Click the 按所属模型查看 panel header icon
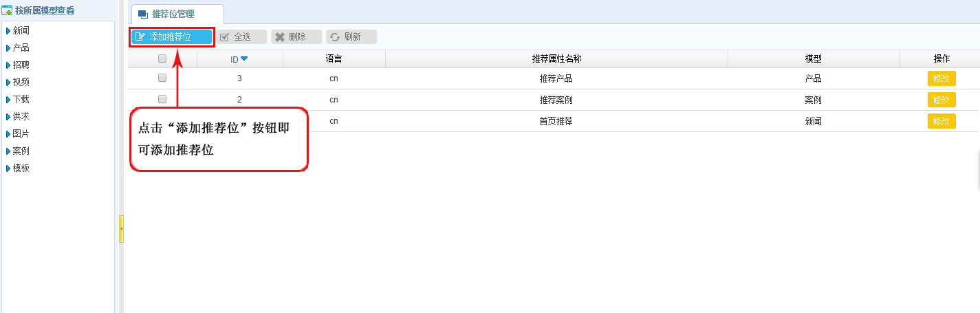980x313 pixels. (x=7, y=10)
